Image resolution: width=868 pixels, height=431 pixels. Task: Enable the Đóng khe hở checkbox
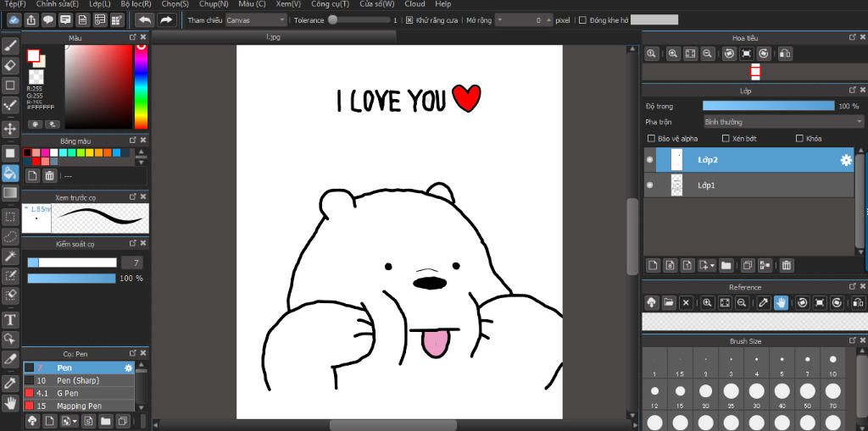click(x=582, y=20)
